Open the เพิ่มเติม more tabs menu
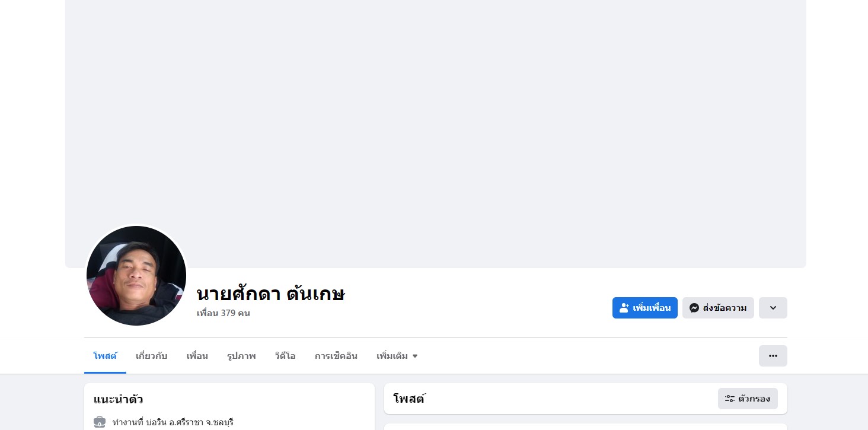Image resolution: width=868 pixels, height=430 pixels. point(397,356)
